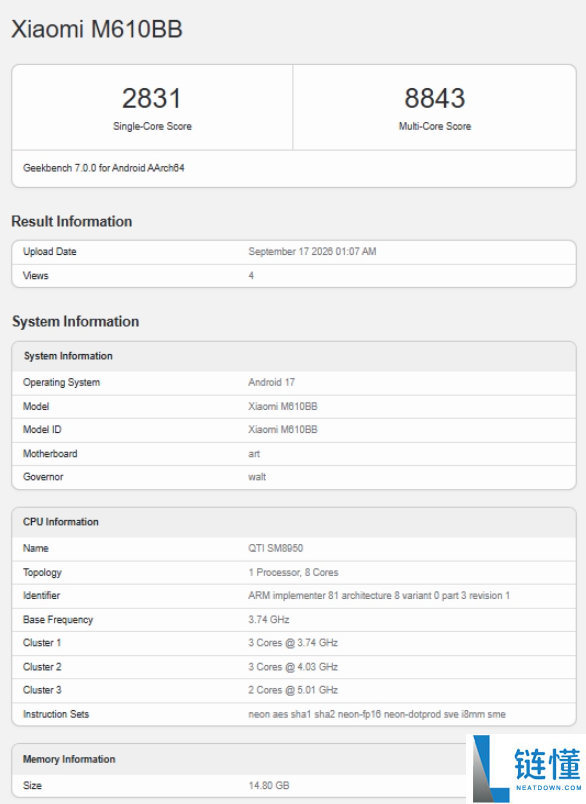
Task: Select the 1 Processor, 8 Cores value
Action: (293, 572)
